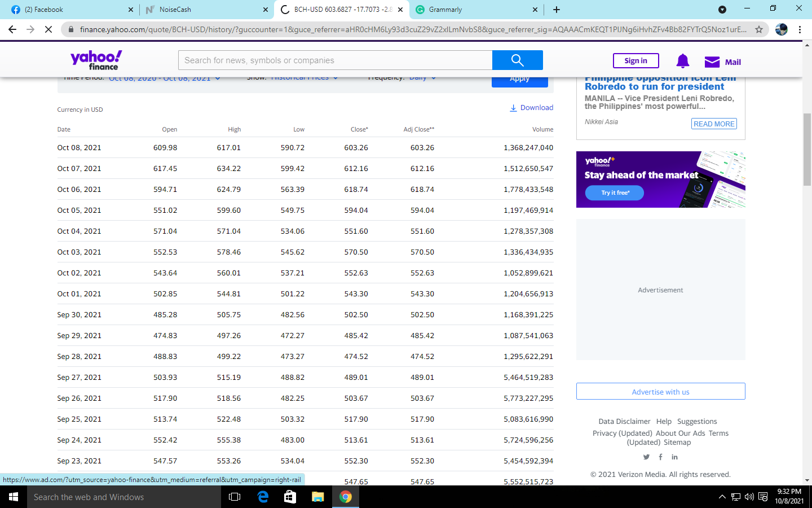Click the Windows taskbar search box

pyautogui.click(x=124, y=497)
